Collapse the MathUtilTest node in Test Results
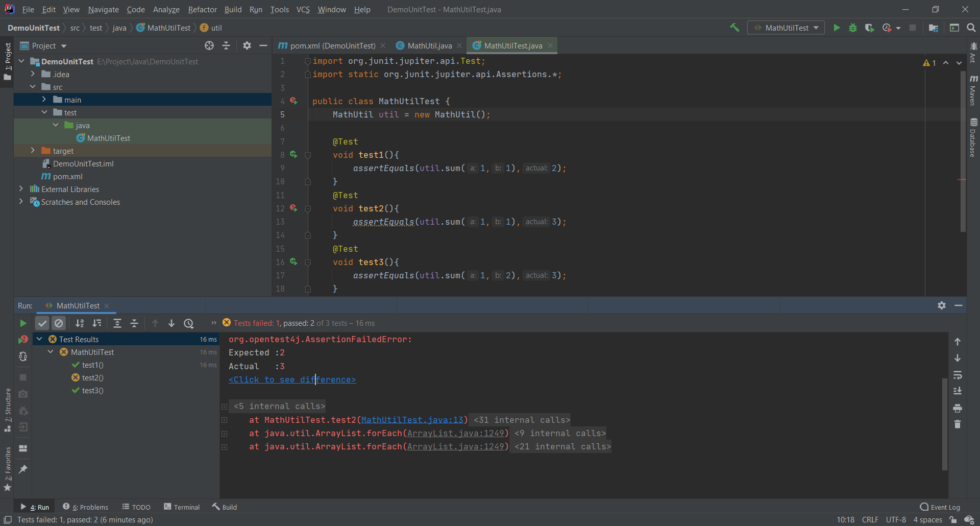Viewport: 980px width, 526px height. tap(50, 351)
